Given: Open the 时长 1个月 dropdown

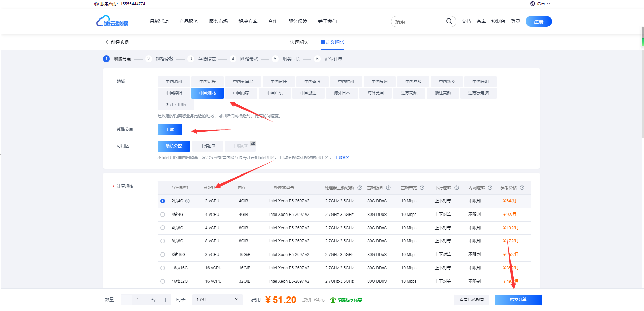Looking at the screenshot, I should coord(218,300).
